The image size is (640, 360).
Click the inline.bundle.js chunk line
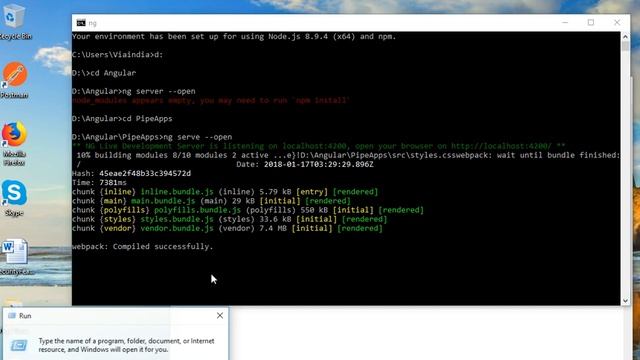(x=225, y=192)
